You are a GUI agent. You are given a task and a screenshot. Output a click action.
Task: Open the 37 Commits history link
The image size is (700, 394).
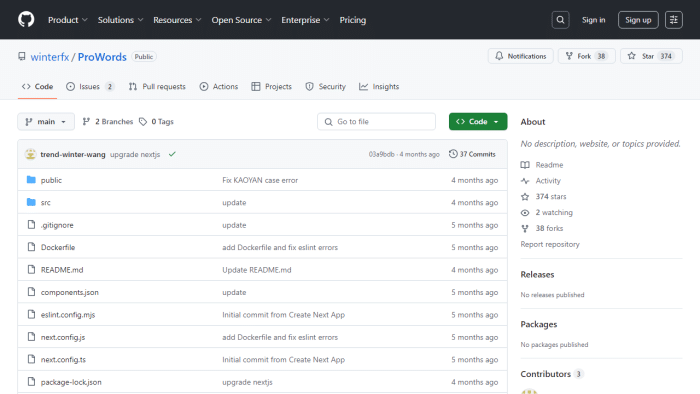[472, 154]
